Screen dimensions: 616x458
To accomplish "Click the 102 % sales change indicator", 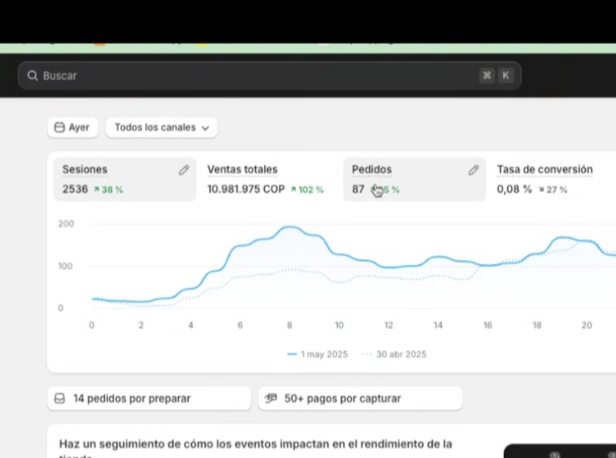I will pos(308,190).
